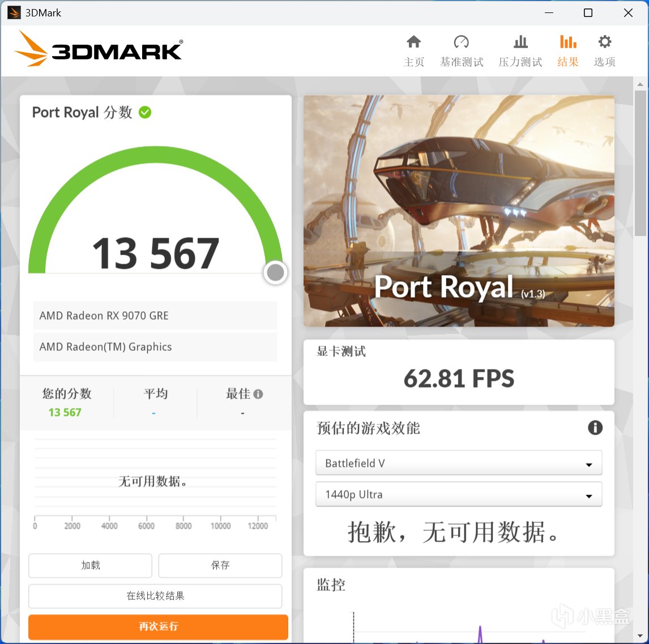Click the green validation checkmark by Port Royal 分数
The image size is (649, 644).
pos(145,112)
